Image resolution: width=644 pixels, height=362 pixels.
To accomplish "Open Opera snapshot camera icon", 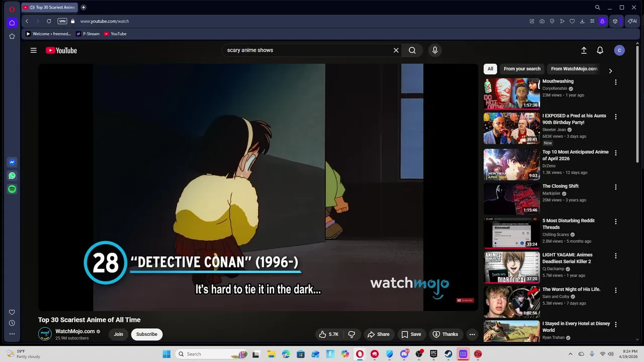I will tap(542, 21).
